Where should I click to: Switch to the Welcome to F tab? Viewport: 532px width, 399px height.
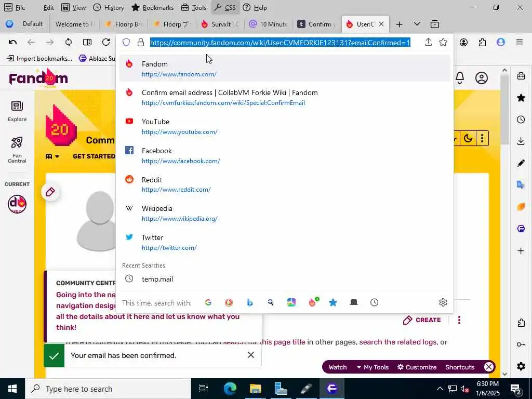click(75, 24)
